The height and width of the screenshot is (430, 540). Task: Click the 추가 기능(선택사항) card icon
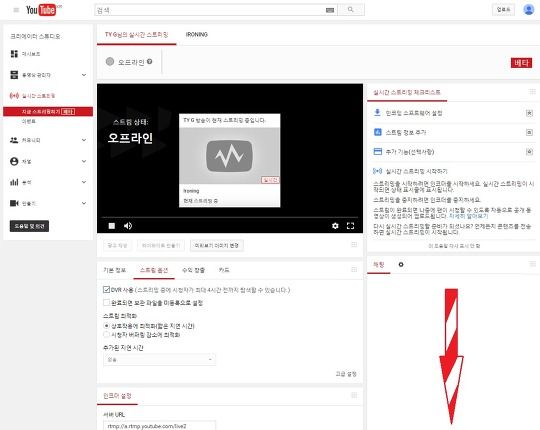click(377, 151)
